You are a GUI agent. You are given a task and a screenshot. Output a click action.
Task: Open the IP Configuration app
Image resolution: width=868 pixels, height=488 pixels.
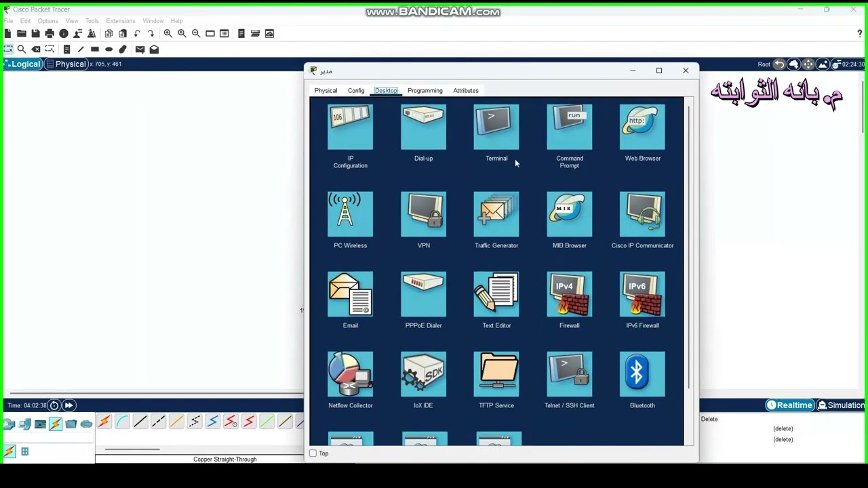[x=350, y=127]
